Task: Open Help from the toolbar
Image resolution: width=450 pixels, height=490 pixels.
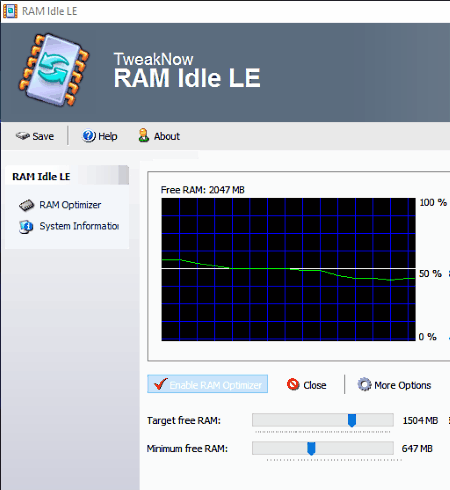Action: tap(99, 136)
